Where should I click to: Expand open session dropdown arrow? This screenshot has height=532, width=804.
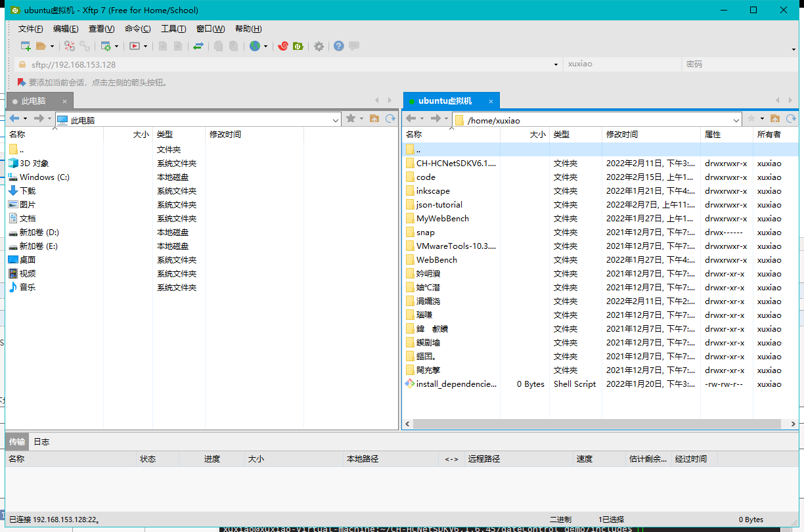(52, 47)
